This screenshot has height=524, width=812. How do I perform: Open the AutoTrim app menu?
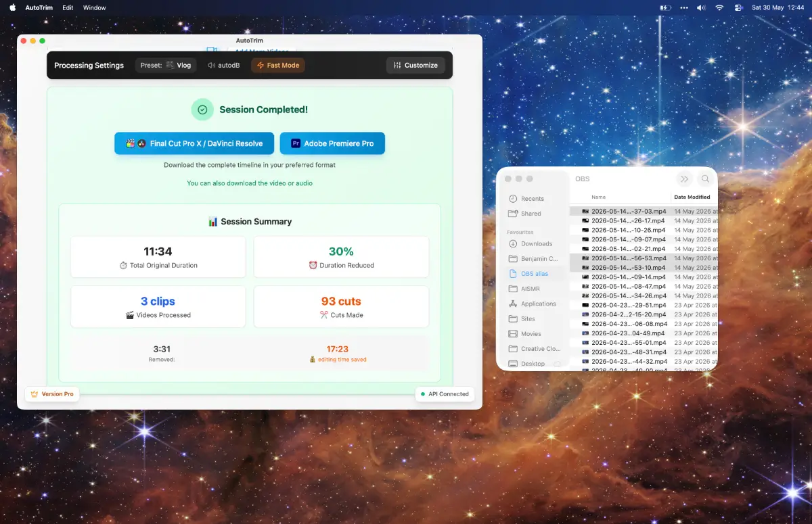point(39,7)
